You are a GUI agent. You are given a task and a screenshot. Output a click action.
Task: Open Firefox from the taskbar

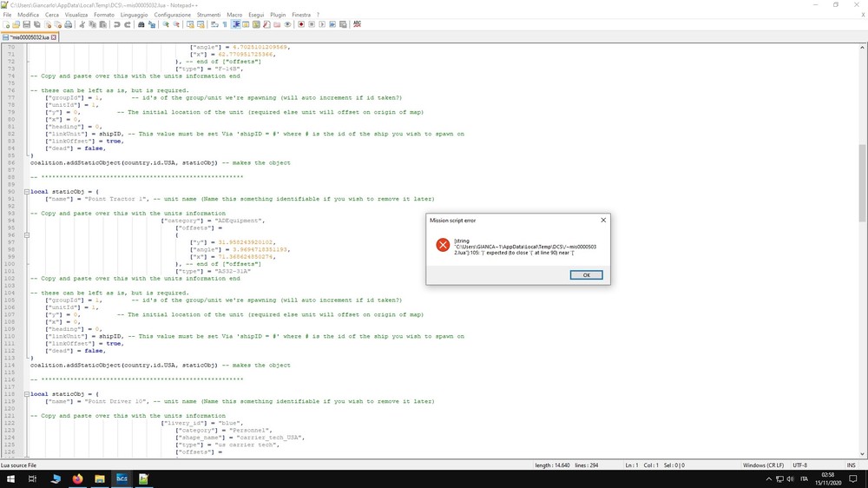click(77, 478)
